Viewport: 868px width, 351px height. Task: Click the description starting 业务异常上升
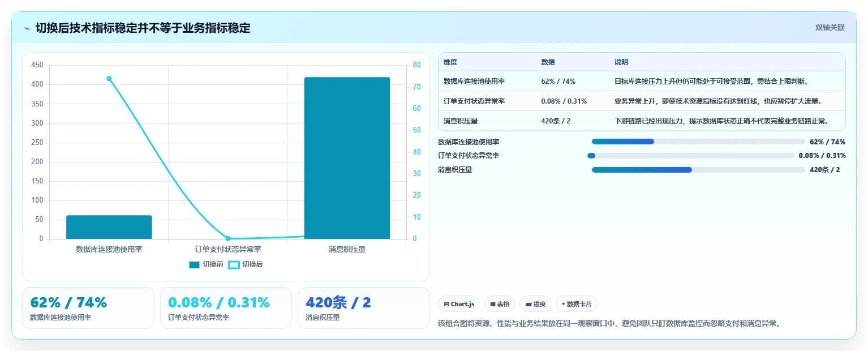tap(718, 101)
